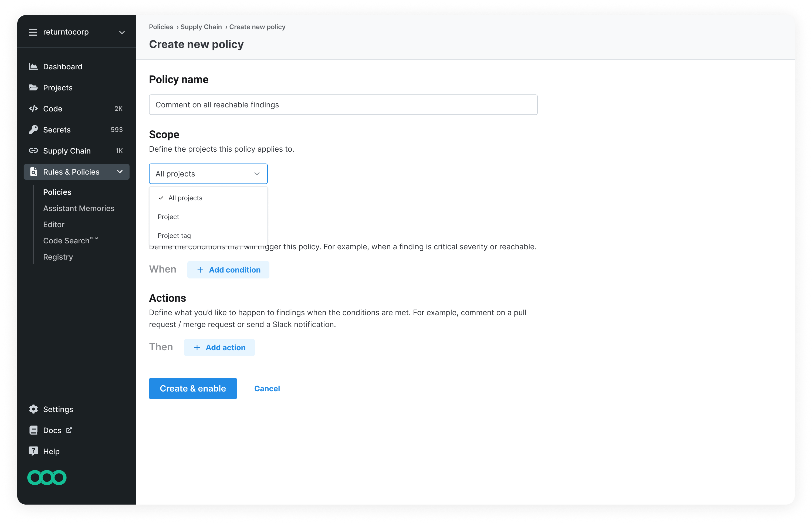This screenshot has height=524, width=812.
Task: Click the Add action button
Action: click(219, 348)
